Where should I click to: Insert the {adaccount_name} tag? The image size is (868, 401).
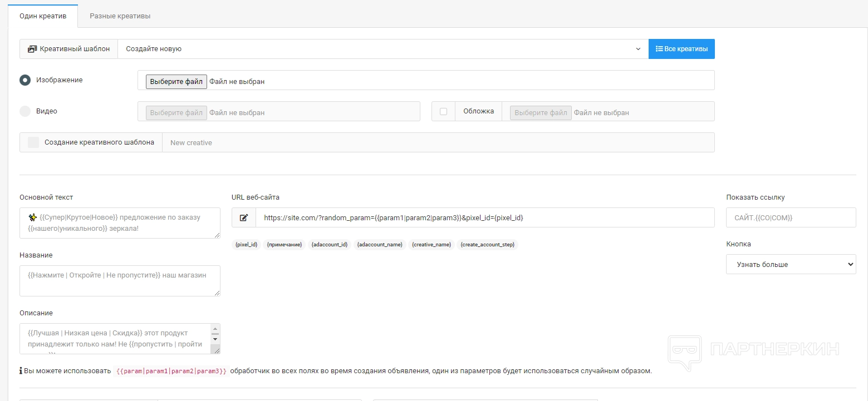tap(380, 245)
